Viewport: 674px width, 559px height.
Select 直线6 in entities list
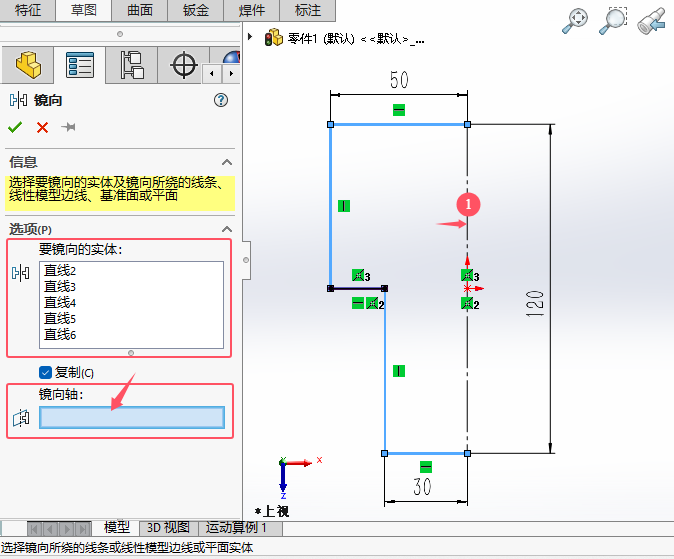pos(60,335)
